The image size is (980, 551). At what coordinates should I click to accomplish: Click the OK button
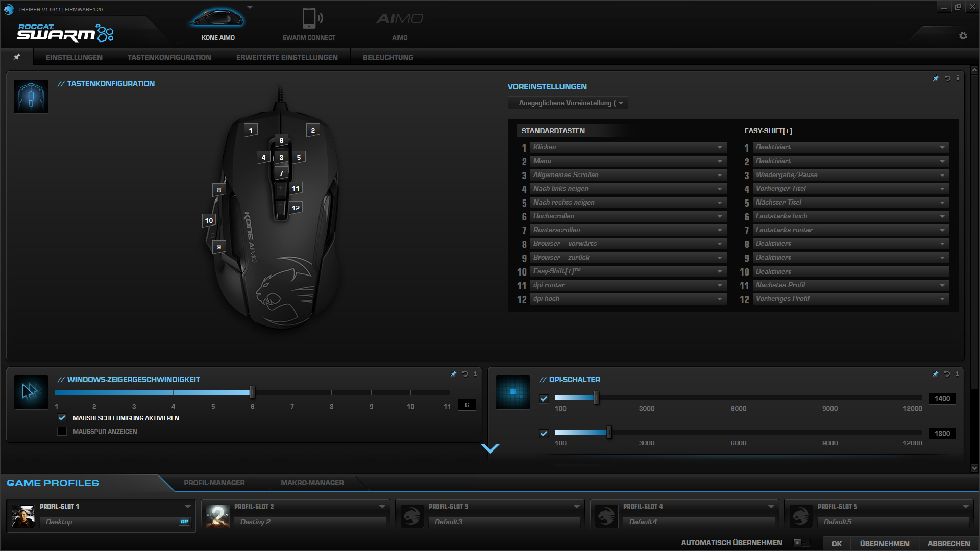click(x=837, y=544)
